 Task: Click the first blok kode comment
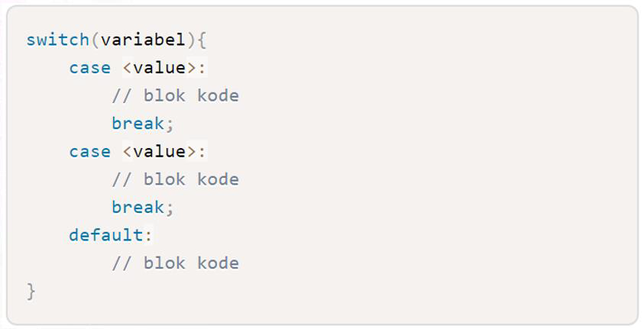[x=176, y=95]
